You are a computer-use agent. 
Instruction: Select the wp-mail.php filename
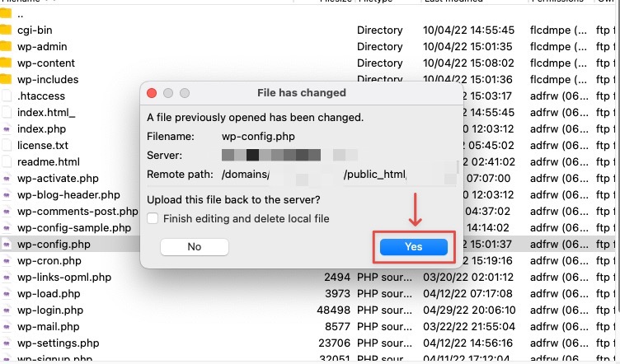pyautogui.click(x=49, y=327)
